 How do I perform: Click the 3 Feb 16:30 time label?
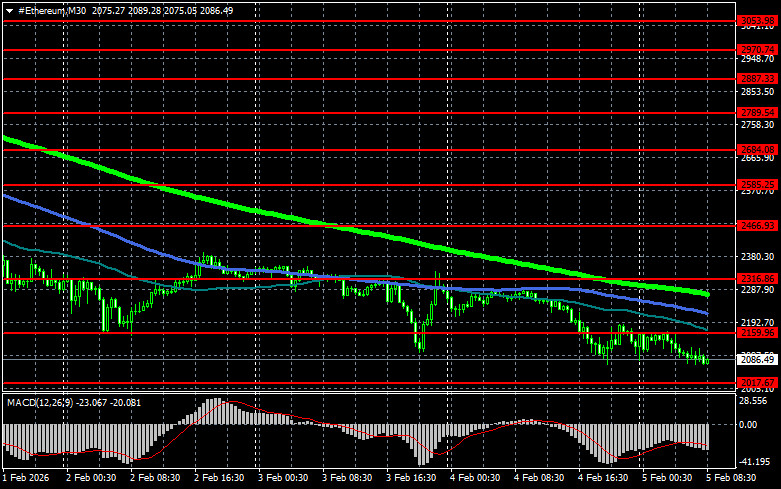[411, 479]
